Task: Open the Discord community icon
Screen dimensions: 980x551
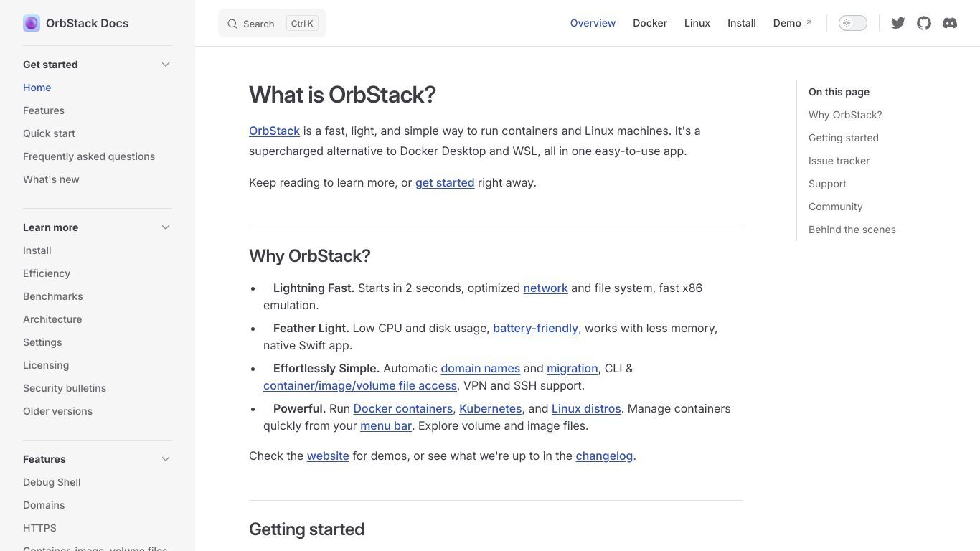Action: point(950,23)
